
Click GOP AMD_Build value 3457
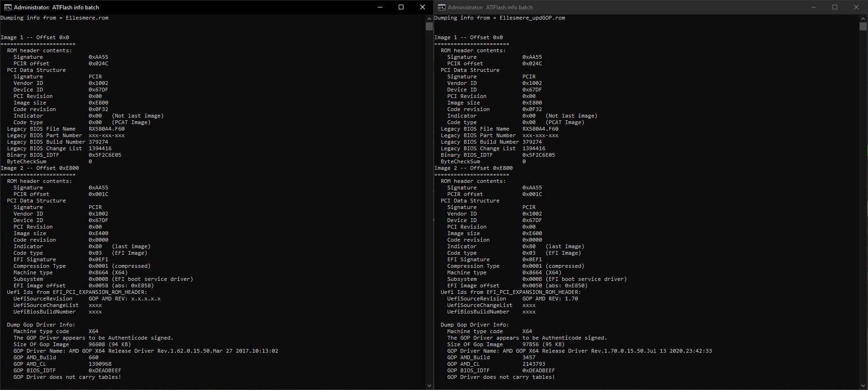pyautogui.click(x=529, y=357)
